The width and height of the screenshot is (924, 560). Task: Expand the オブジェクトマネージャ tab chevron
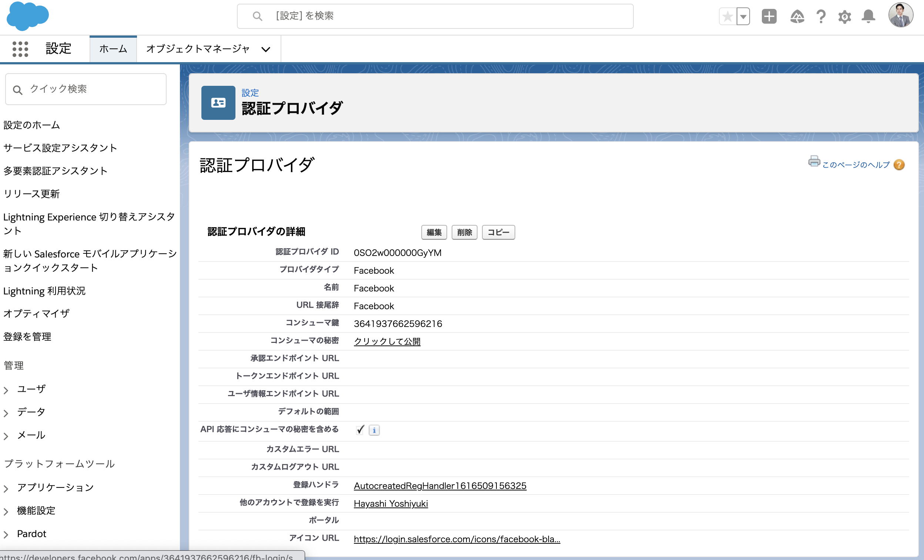point(266,50)
